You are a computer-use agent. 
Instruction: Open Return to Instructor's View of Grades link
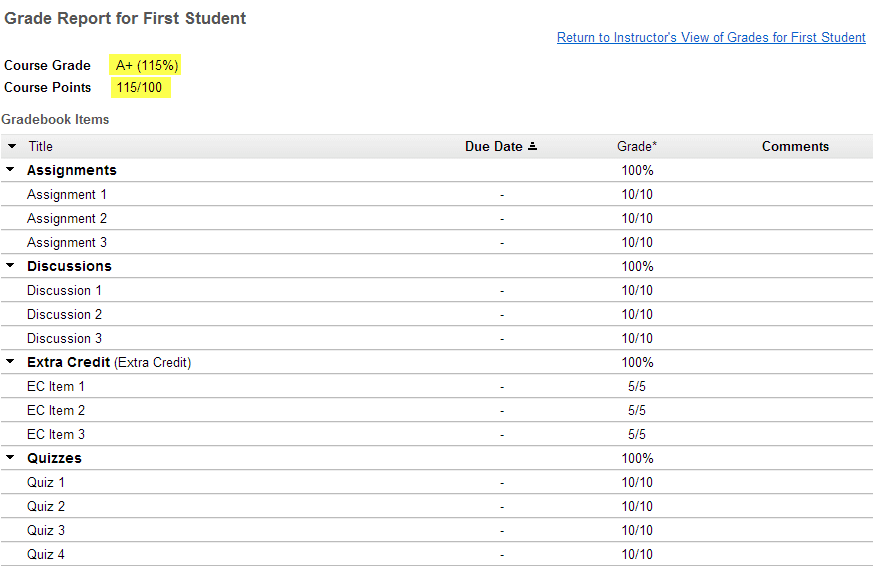tap(711, 37)
